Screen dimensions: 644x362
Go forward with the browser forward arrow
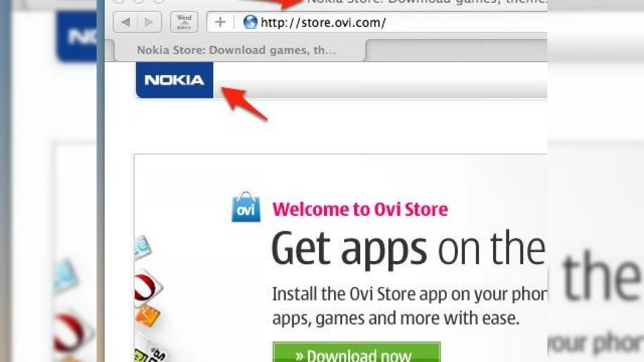149,22
